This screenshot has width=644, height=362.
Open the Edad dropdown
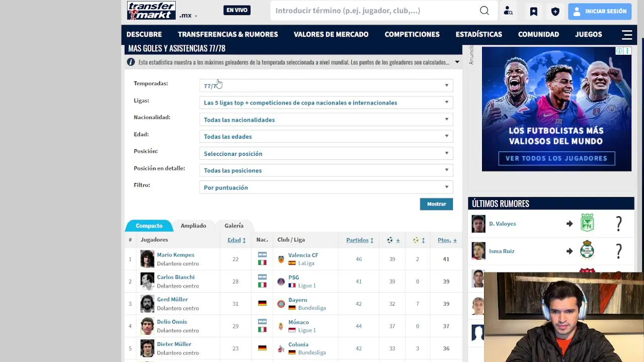pyautogui.click(x=326, y=136)
